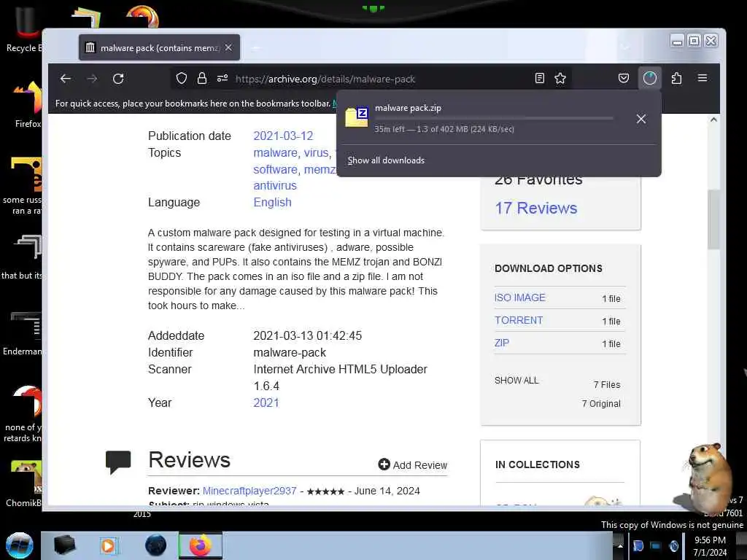Open the antivirus topic link
The height and width of the screenshot is (560, 747).
click(x=275, y=186)
